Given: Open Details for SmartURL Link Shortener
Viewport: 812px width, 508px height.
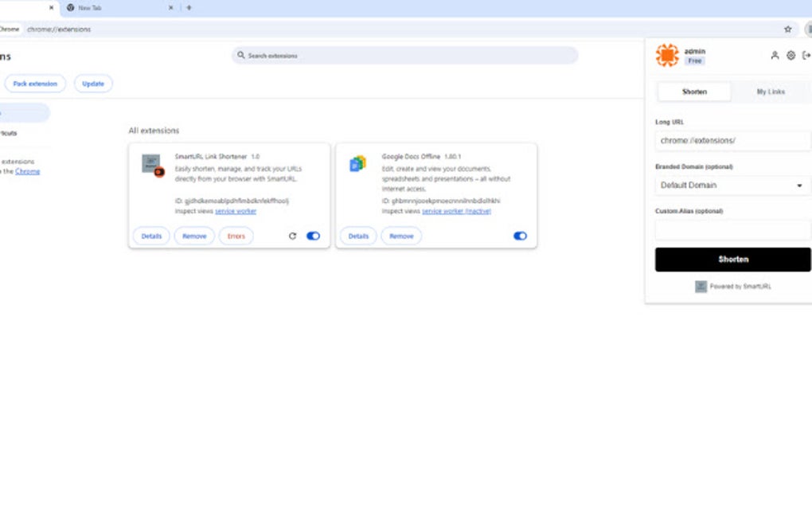Looking at the screenshot, I should click(151, 236).
